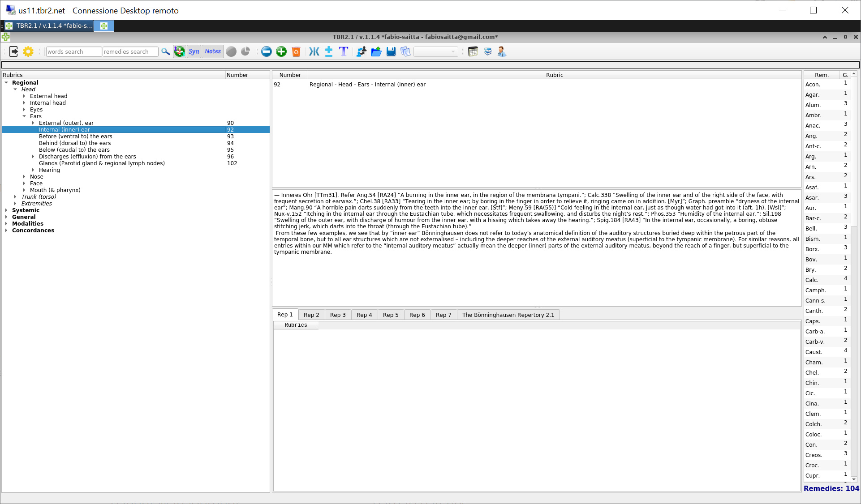
Task: Select Behind (dorsal to) the ears
Action: (75, 143)
